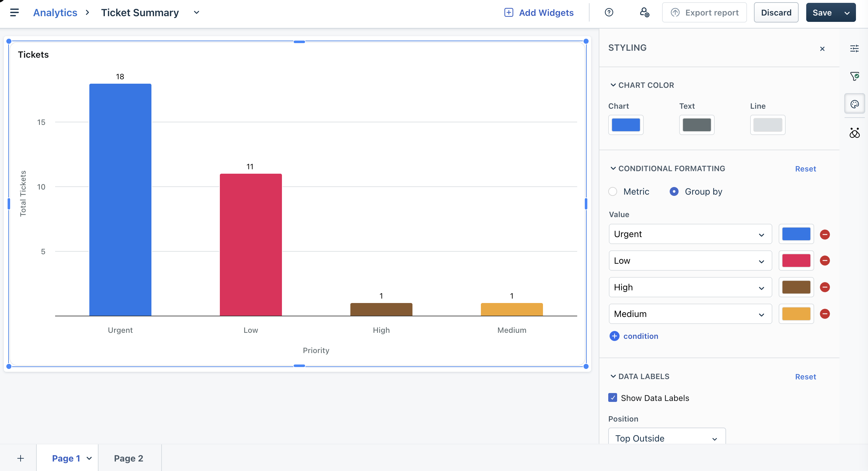Click the Discard button
The width and height of the screenshot is (868, 471).
click(776, 12)
